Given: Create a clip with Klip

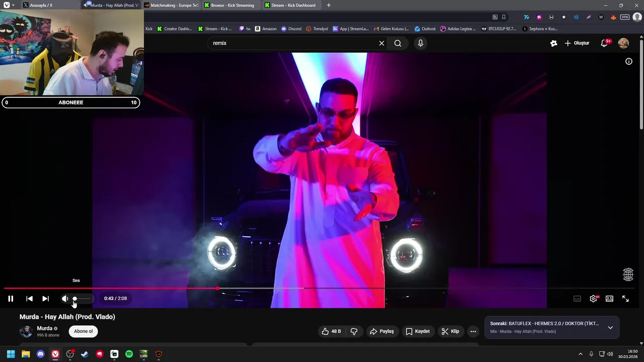Looking at the screenshot, I should pyautogui.click(x=450, y=331).
